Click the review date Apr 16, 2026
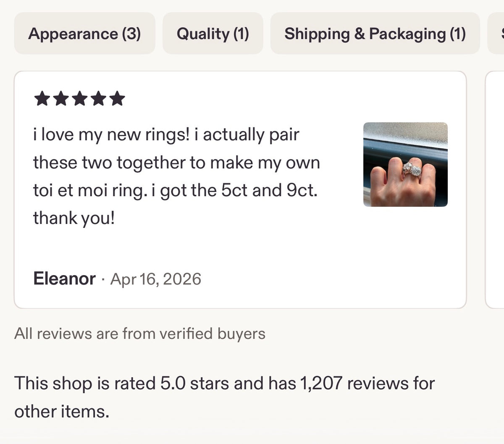Image resolution: width=504 pixels, height=444 pixels. pos(156,279)
